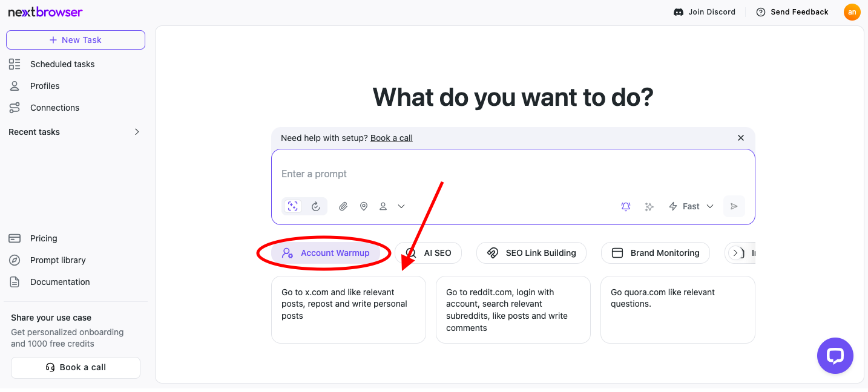Open the Fast speed dropdown
The width and height of the screenshot is (868, 392).
click(x=691, y=206)
